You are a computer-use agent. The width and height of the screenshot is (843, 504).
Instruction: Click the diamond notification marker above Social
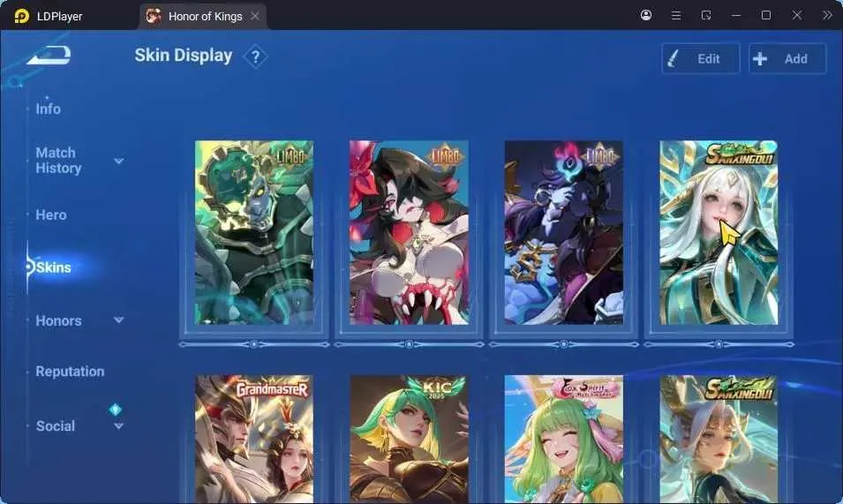pyautogui.click(x=115, y=410)
